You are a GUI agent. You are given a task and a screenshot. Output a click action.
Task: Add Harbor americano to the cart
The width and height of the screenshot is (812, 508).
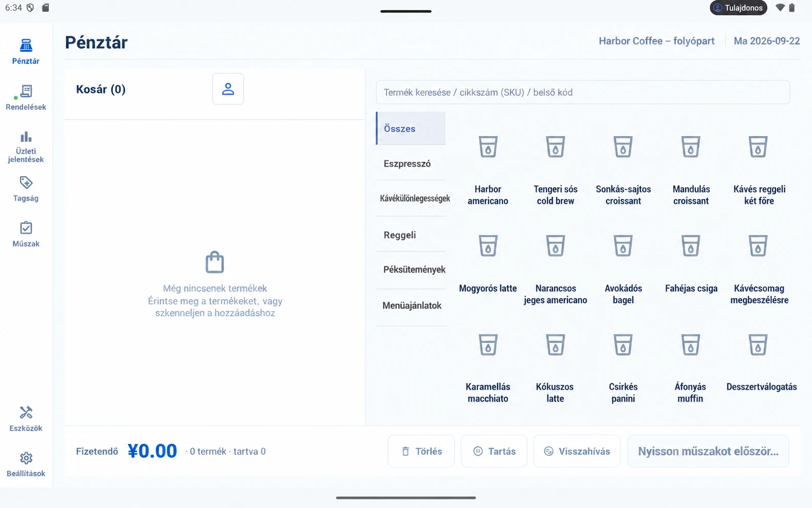(488, 170)
